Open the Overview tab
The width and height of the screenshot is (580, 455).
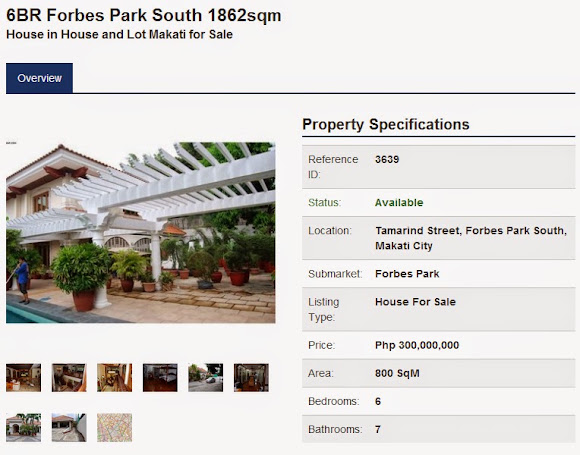(x=39, y=78)
